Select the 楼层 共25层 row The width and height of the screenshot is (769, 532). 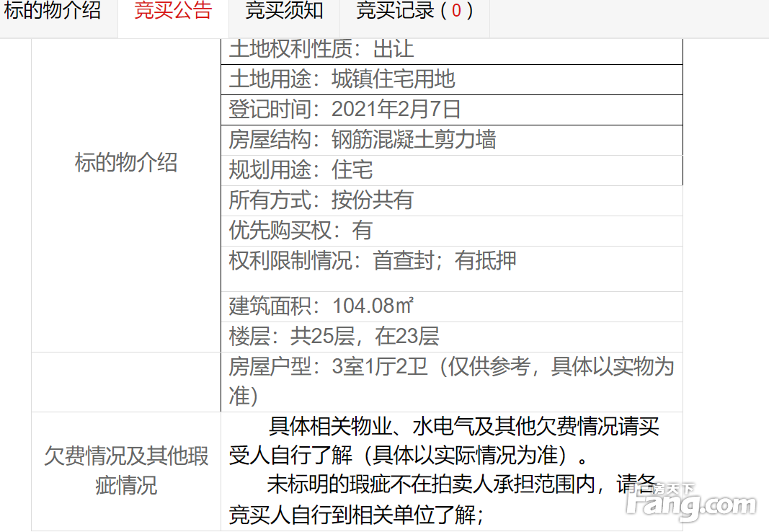point(334,337)
